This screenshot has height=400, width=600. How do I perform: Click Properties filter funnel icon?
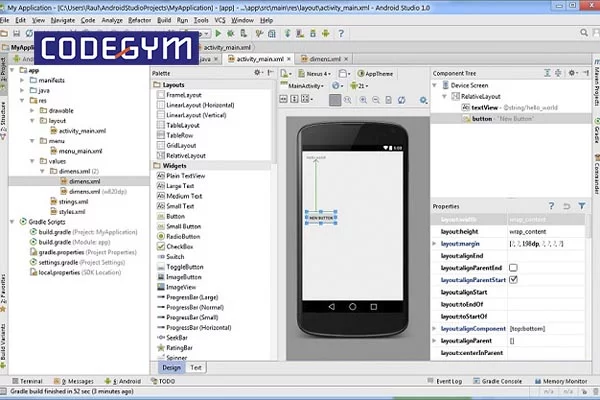(x=582, y=206)
